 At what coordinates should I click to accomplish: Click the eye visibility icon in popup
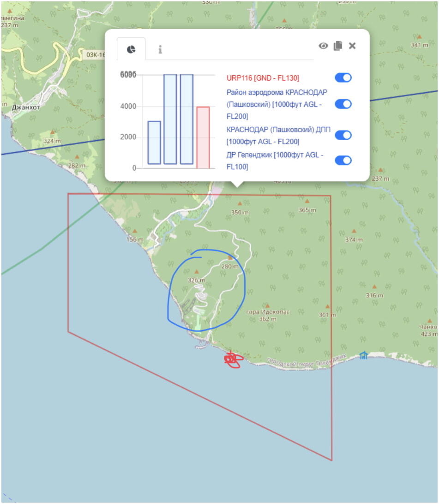[x=323, y=46]
